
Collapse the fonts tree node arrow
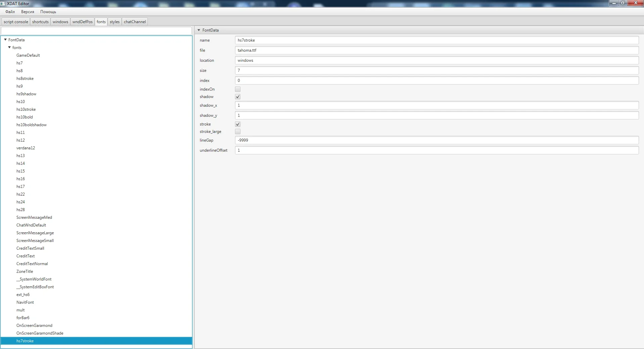[9, 47]
